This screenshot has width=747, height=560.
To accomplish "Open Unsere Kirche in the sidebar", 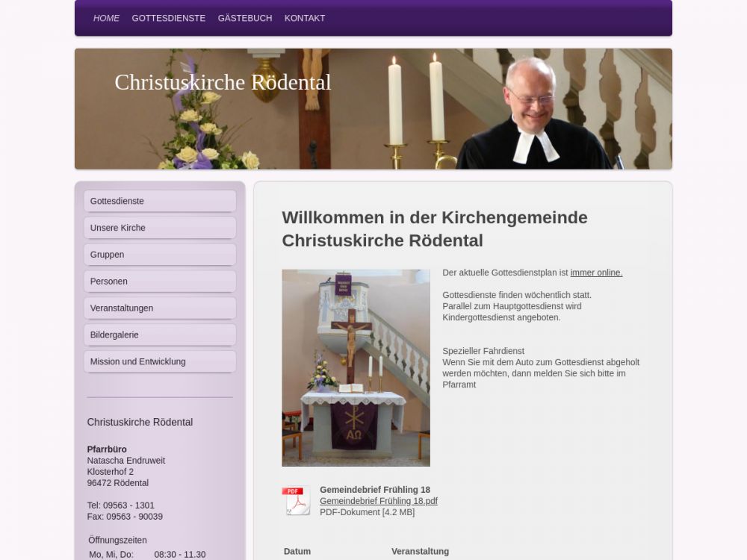I will coord(160,228).
